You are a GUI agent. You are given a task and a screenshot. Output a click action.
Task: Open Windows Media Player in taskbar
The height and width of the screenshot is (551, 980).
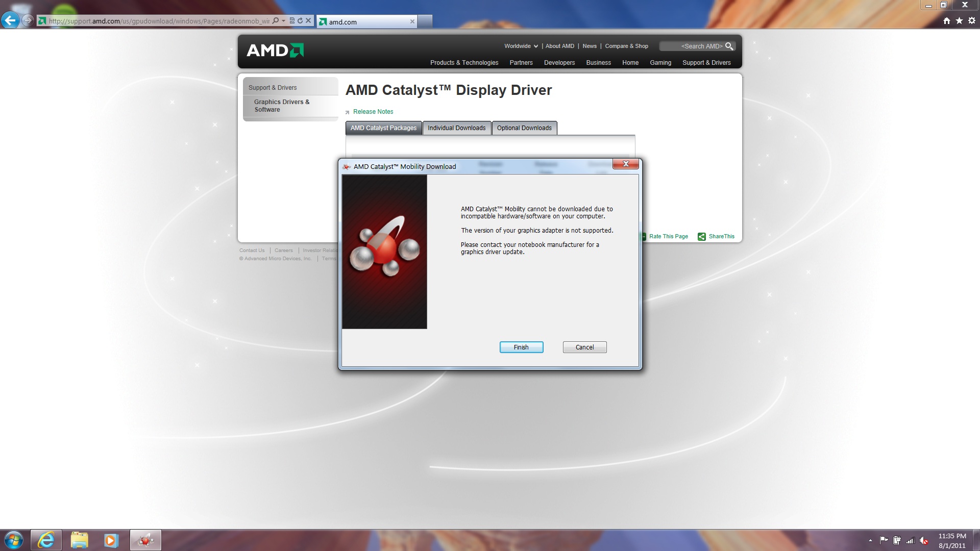(111, 540)
